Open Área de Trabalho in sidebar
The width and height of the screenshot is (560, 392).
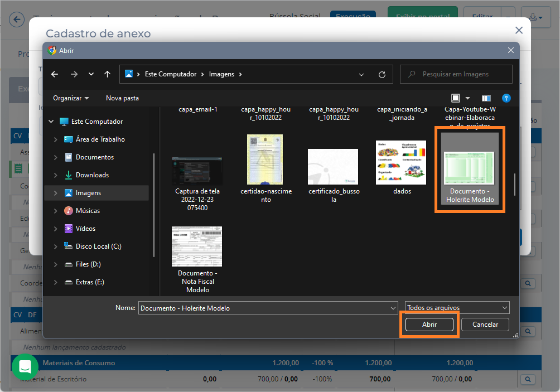(100, 139)
